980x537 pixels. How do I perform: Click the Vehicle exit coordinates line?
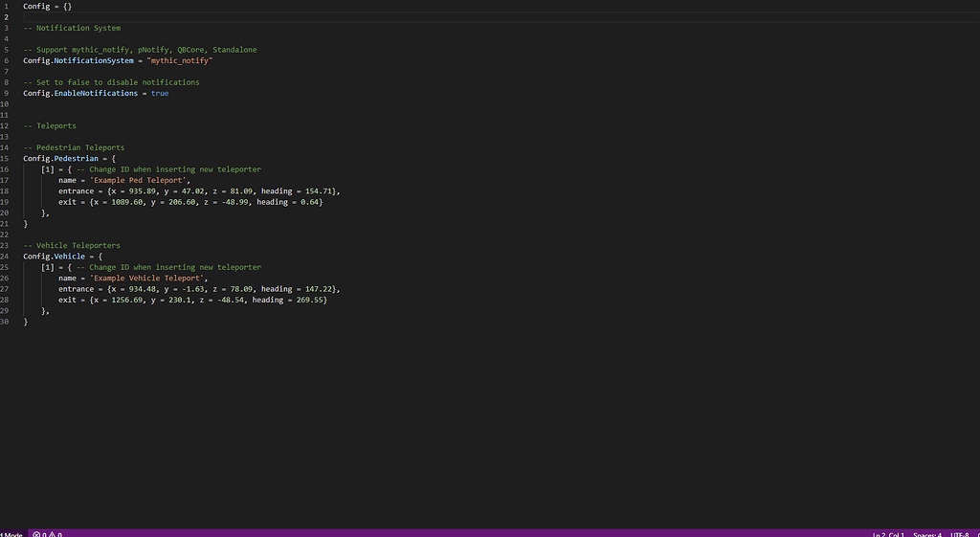(x=192, y=300)
